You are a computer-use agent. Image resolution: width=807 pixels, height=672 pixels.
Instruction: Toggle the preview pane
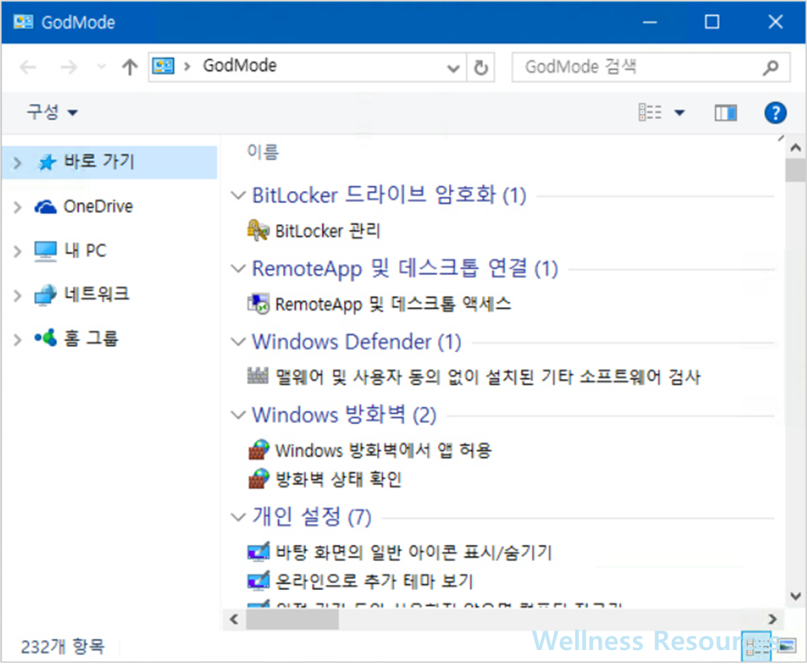coord(726,112)
